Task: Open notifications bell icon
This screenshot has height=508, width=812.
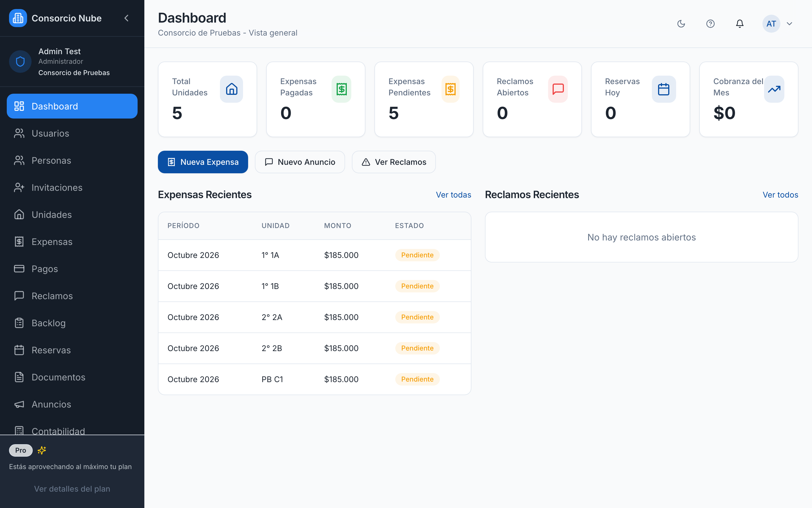Action: click(740, 23)
